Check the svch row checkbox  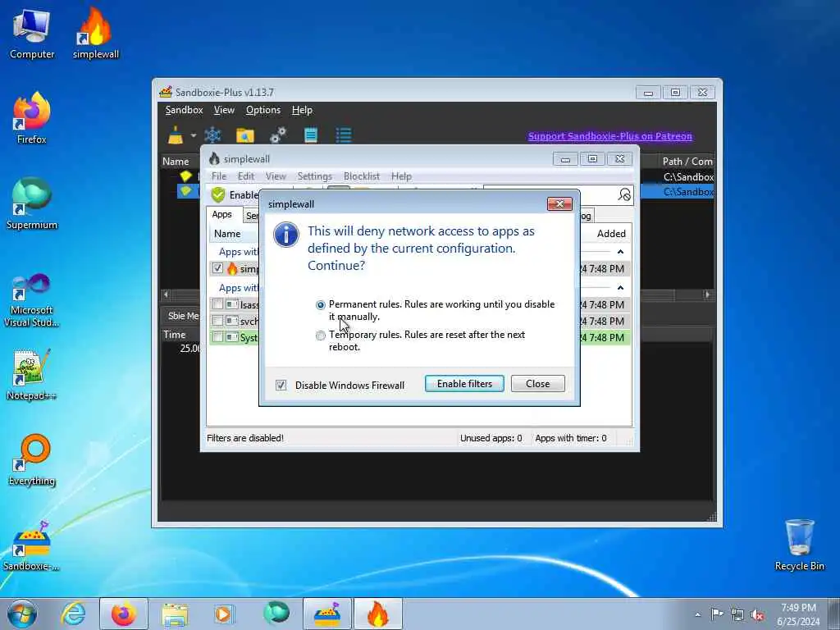pos(217,321)
